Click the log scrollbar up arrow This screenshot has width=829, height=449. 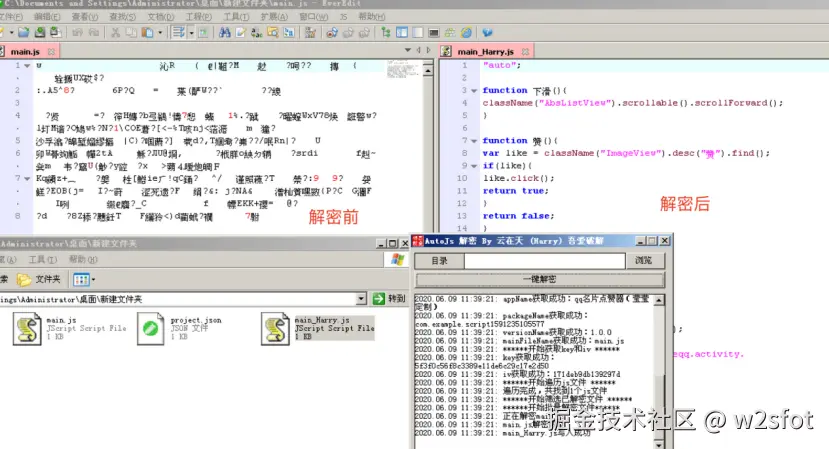pyautogui.click(x=659, y=300)
